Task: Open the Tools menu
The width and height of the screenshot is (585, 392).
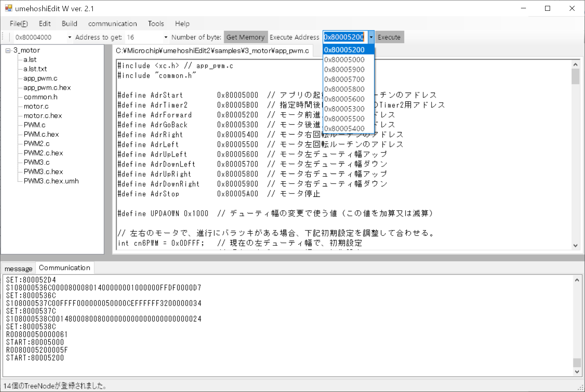Action: pyautogui.click(x=156, y=24)
